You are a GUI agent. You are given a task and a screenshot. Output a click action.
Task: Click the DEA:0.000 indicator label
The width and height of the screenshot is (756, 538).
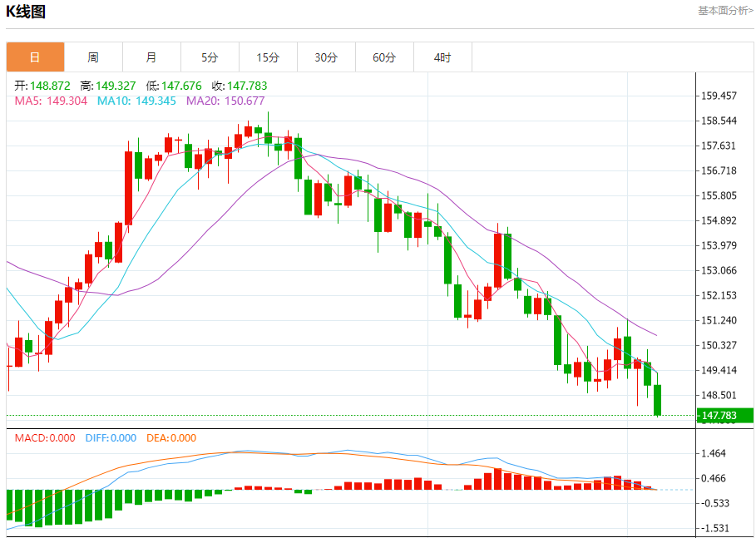tap(171, 438)
